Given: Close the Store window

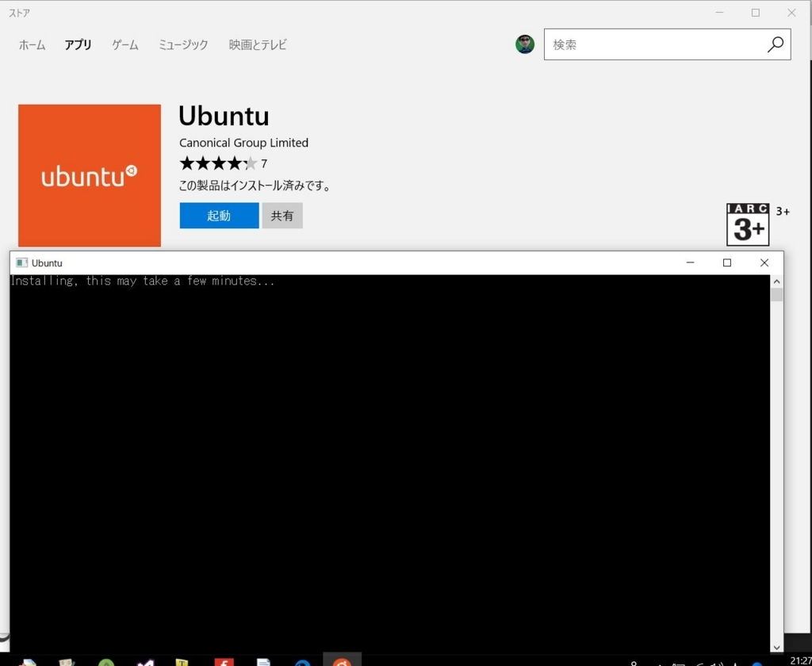Looking at the screenshot, I should pos(791,13).
